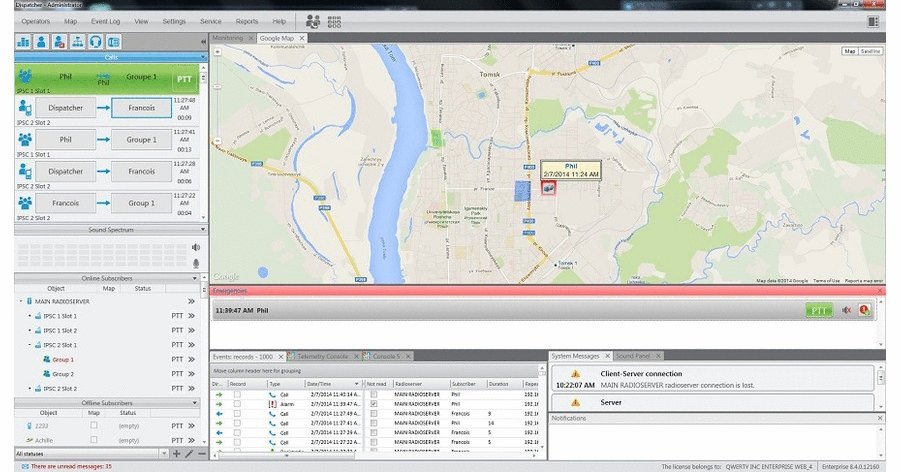The width and height of the screenshot is (900, 472).
Task: Switch to the Telemetry Console tab
Action: tap(323, 356)
